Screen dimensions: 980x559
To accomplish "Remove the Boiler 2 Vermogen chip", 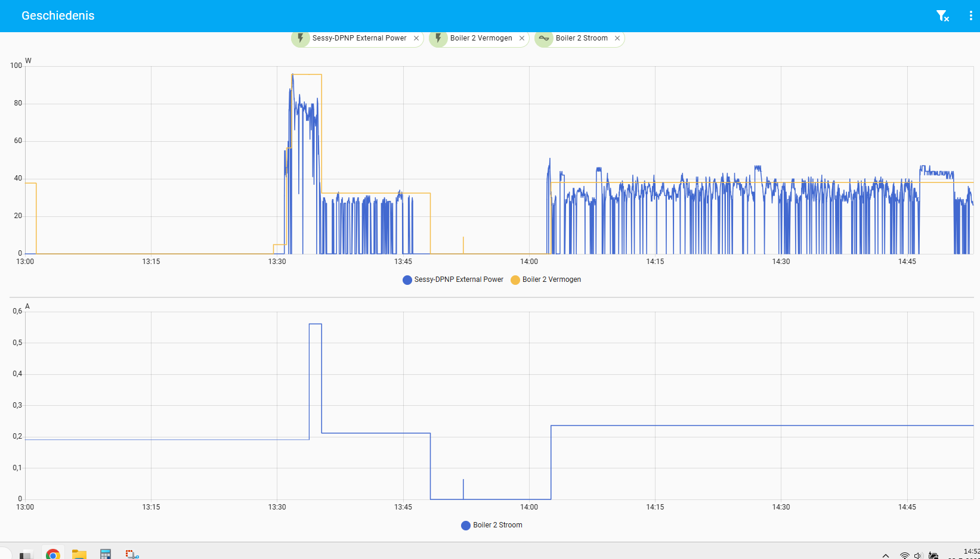I will (x=522, y=38).
